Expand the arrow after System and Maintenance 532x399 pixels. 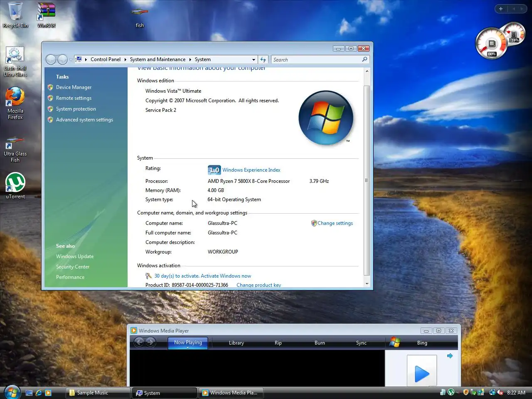click(190, 59)
